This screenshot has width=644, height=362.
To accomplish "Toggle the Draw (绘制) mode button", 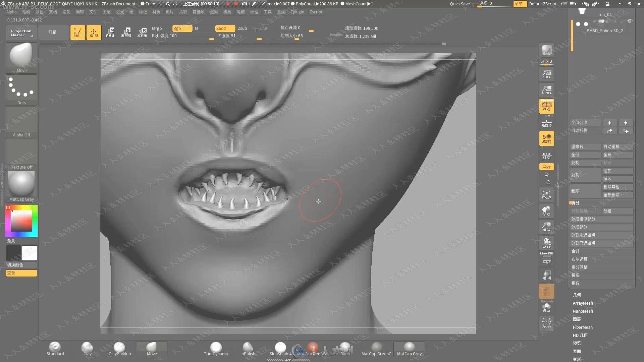I will pyautogui.click(x=94, y=33).
